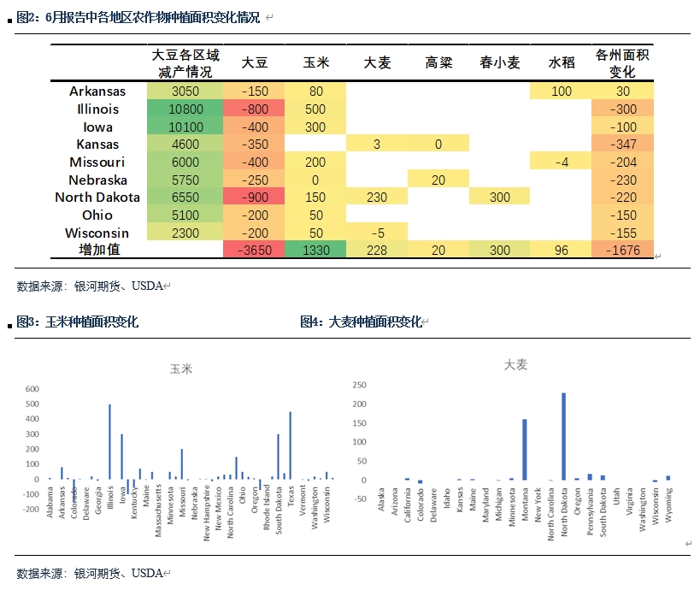The image size is (700, 590).
Task: Click the 春小麦 column header in table
Action: [x=499, y=63]
